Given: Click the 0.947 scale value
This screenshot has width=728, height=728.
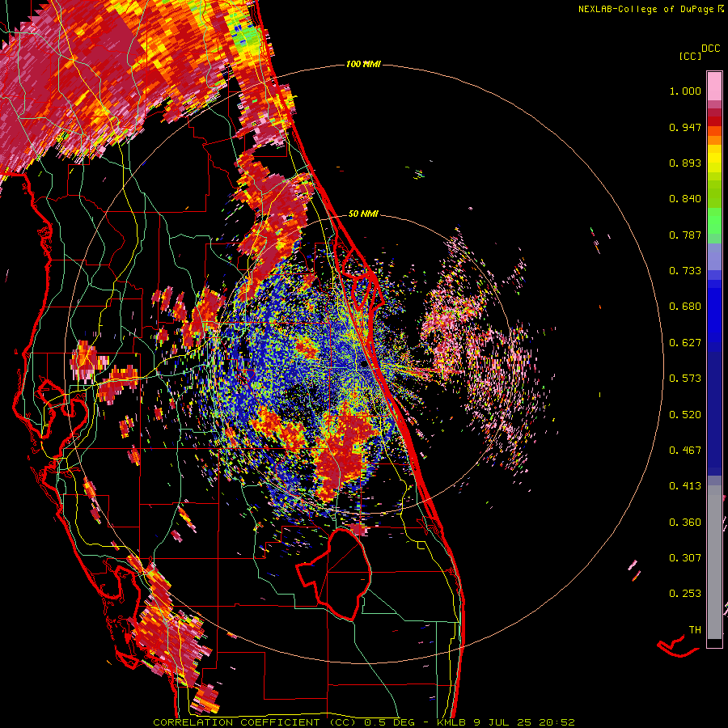Looking at the screenshot, I should click(x=685, y=127).
